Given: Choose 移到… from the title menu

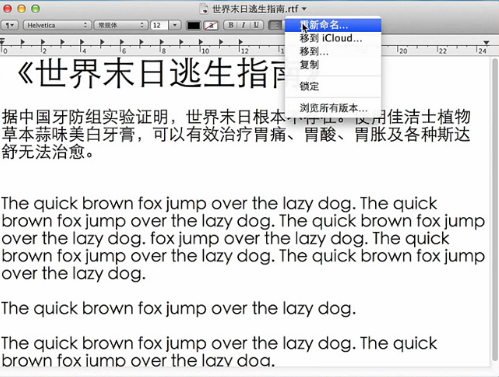Looking at the screenshot, I should coord(333,51).
